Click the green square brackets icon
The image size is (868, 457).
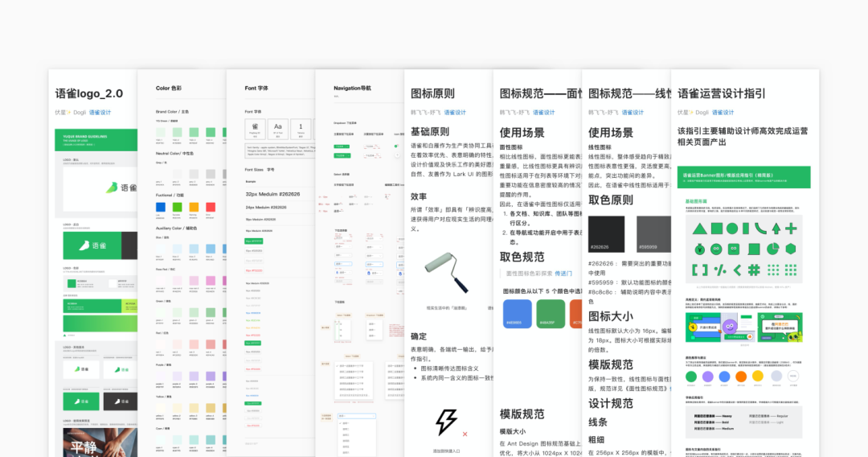[x=700, y=270]
